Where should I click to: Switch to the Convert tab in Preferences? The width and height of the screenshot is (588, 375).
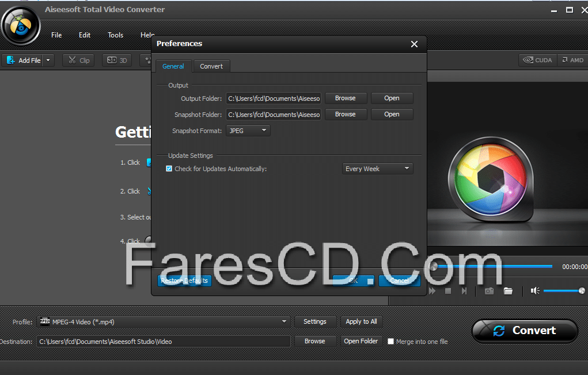(x=211, y=66)
